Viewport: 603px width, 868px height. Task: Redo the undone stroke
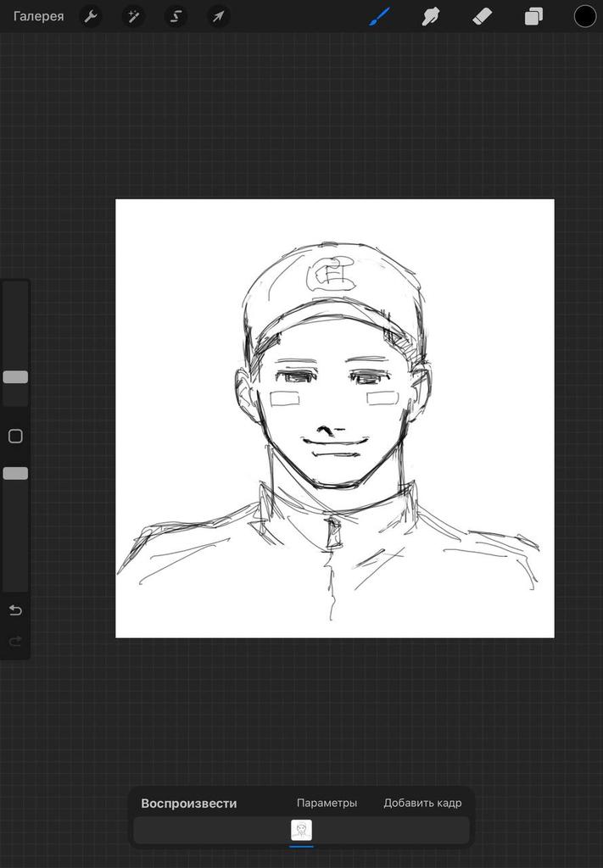coord(15,642)
